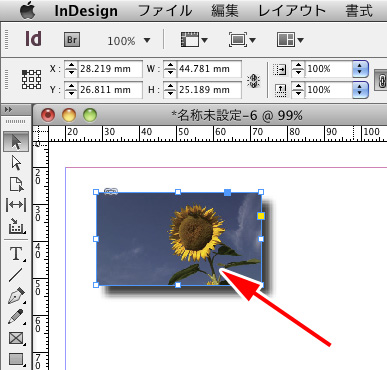The width and height of the screenshot is (387, 370).
Task: Open the Apple menu
Action: (x=28, y=10)
